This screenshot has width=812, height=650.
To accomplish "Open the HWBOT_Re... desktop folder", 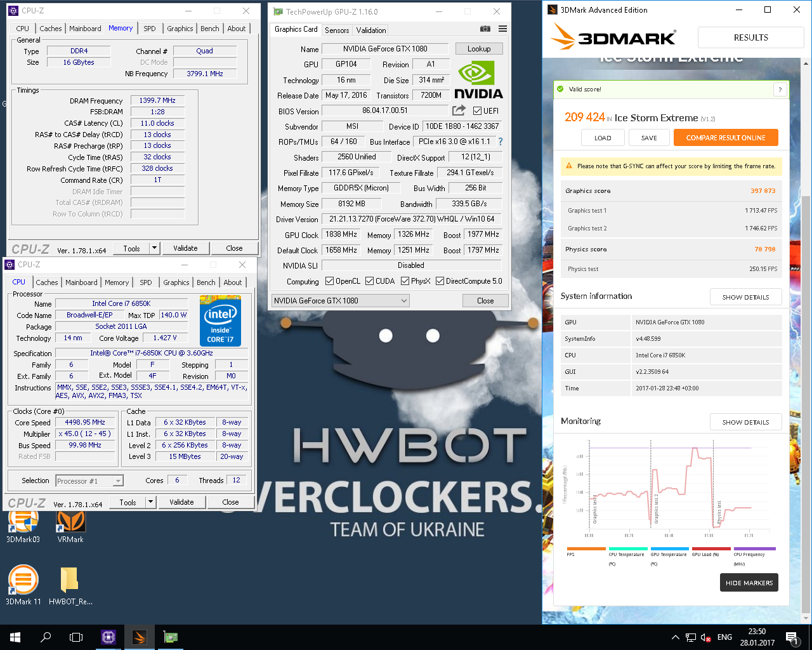I will coord(70,585).
